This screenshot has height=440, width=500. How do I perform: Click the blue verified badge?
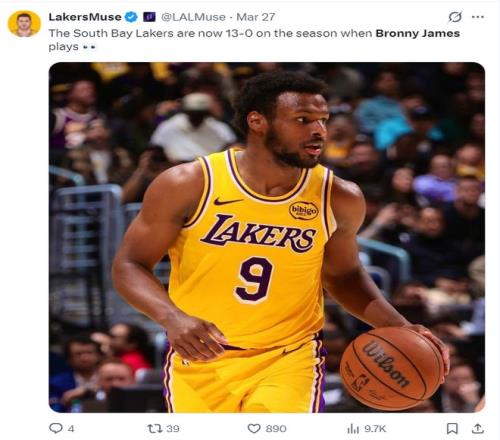pyautogui.click(x=131, y=17)
